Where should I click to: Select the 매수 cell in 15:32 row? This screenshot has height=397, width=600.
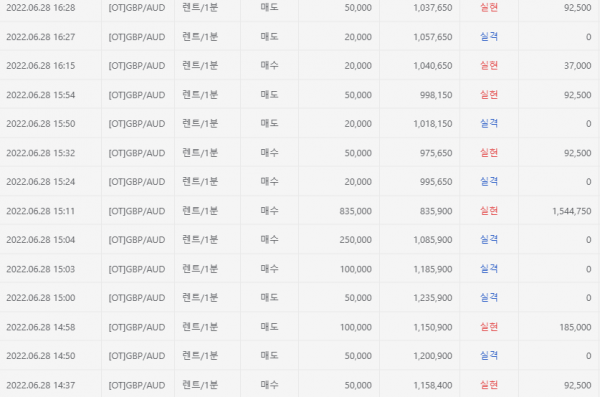tap(269, 152)
